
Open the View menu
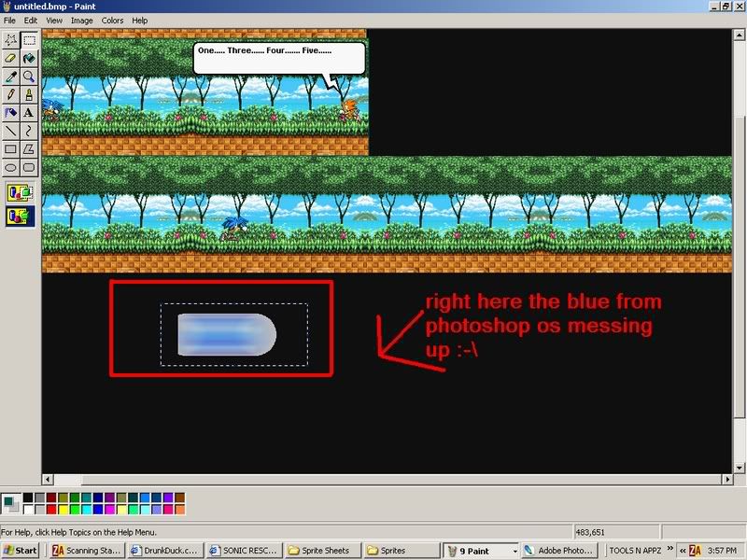point(54,21)
